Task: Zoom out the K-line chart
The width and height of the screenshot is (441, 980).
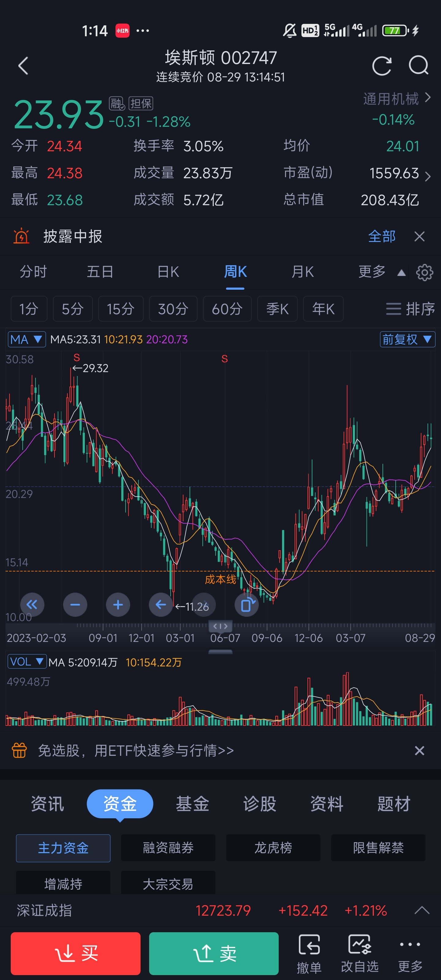Action: tap(75, 605)
